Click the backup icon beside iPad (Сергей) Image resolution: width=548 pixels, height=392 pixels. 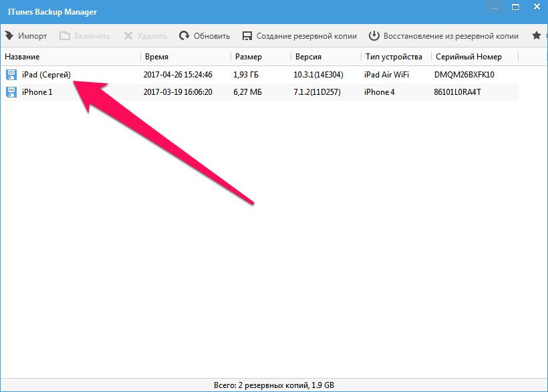coord(11,74)
